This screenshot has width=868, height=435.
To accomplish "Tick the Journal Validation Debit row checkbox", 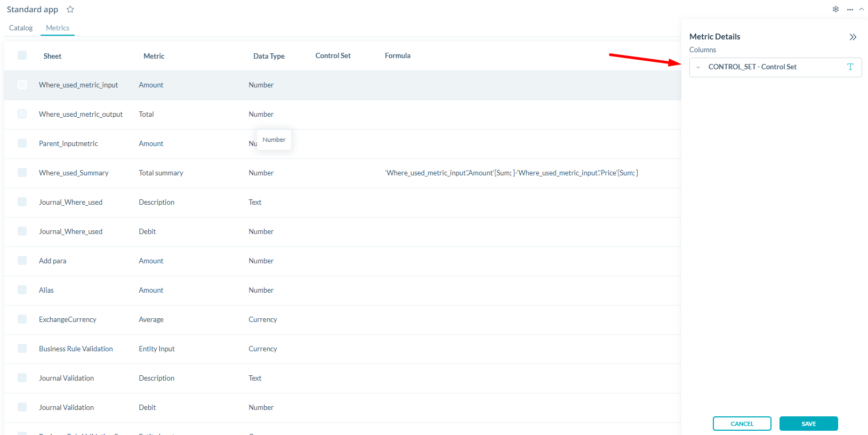I will [22, 407].
